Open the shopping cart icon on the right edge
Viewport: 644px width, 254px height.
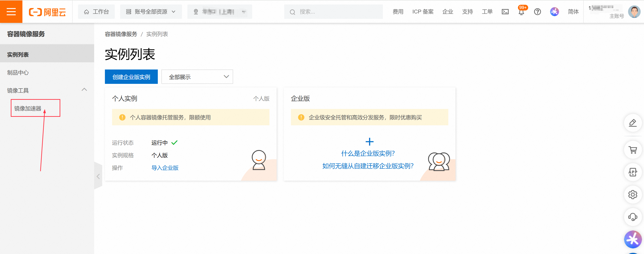(x=633, y=150)
